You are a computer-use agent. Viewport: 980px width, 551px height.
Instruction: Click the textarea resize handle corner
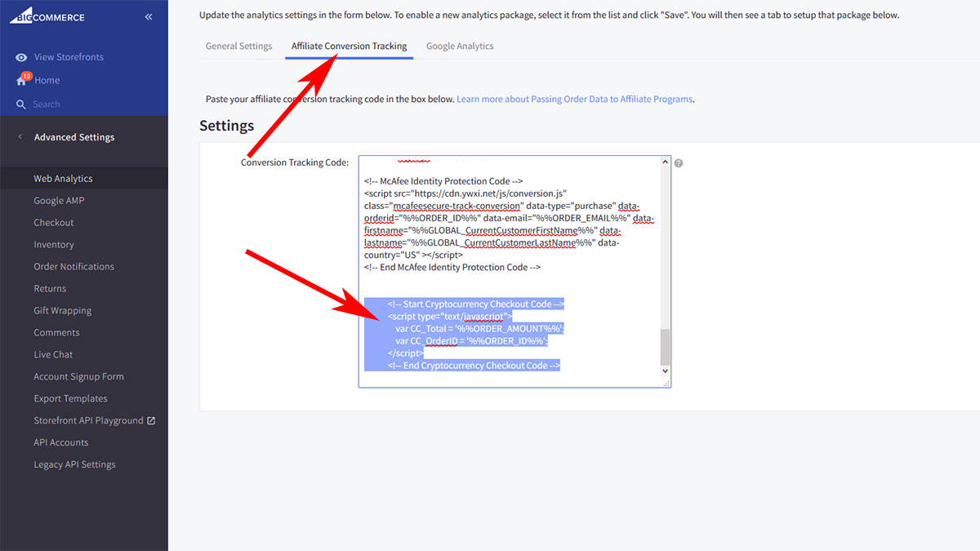(x=666, y=382)
